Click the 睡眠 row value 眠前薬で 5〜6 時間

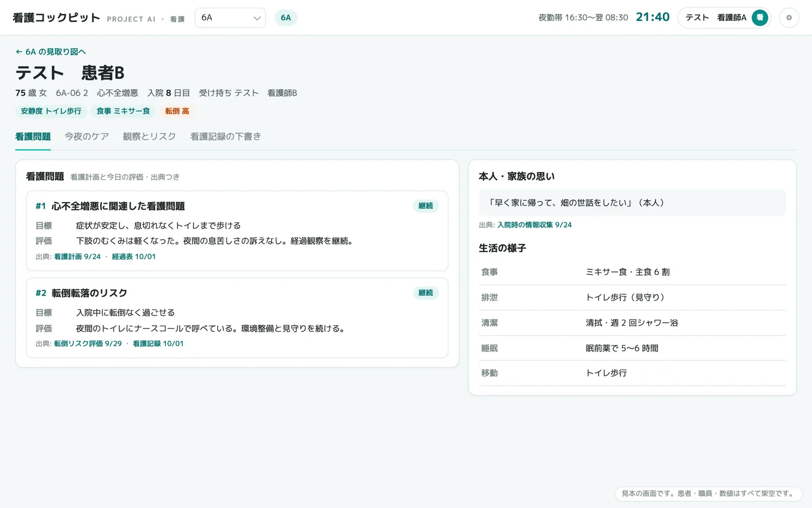click(x=622, y=348)
